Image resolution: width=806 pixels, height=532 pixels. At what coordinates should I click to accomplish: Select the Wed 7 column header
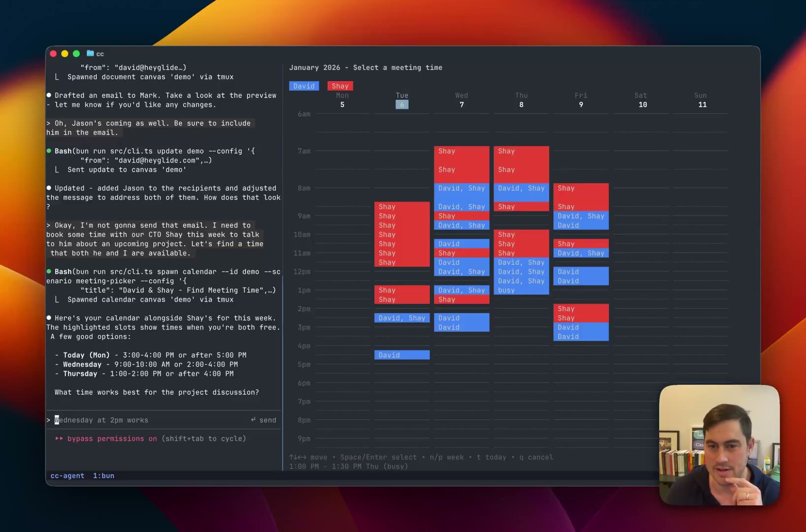tap(462, 100)
